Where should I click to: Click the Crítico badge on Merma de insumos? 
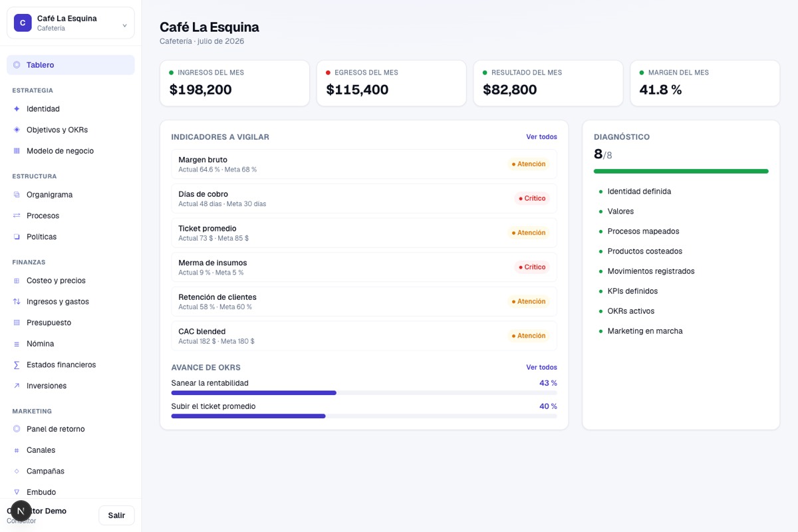[x=532, y=267]
